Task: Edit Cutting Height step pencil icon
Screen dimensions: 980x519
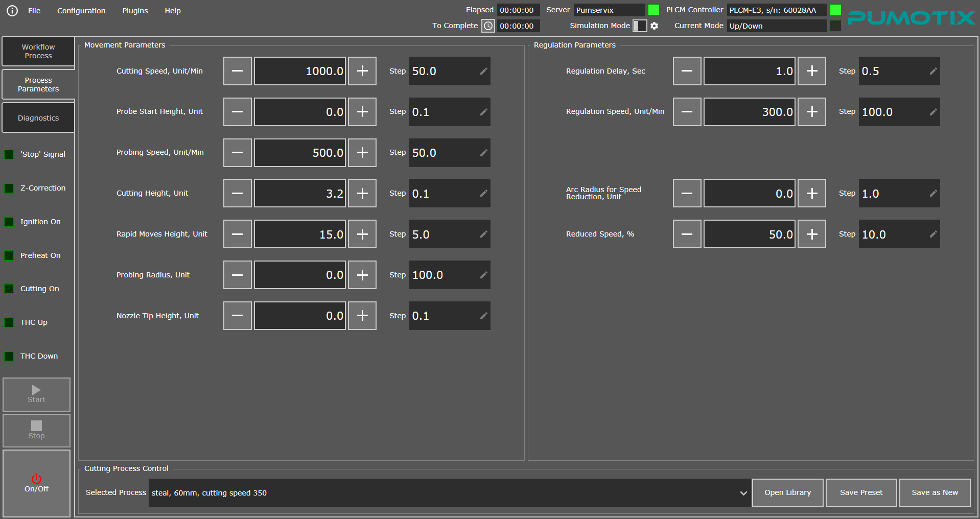Action: coord(483,193)
